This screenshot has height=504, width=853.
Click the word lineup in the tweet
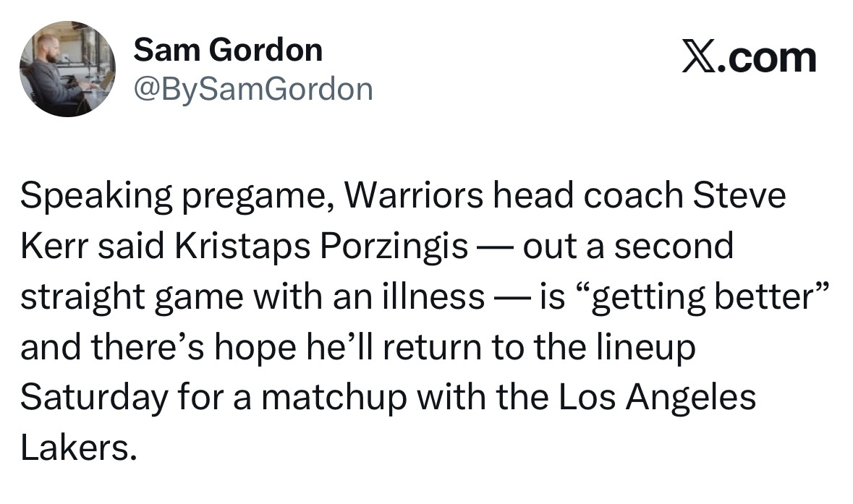pyautogui.click(x=646, y=349)
